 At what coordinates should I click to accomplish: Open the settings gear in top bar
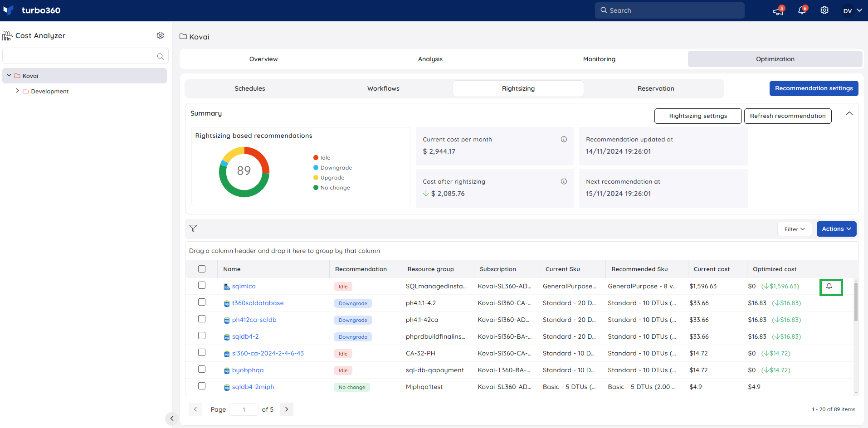tap(824, 10)
